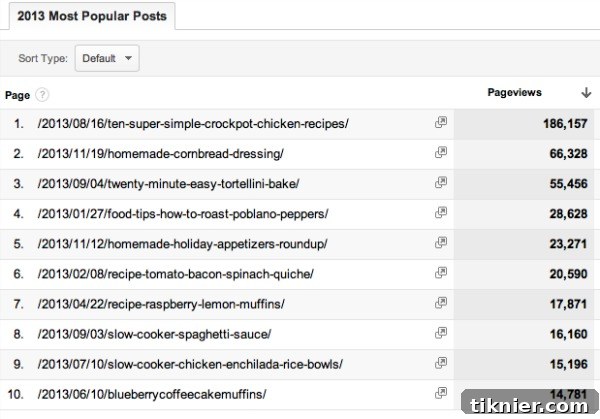Image resolution: width=600 pixels, height=419 pixels.
Task: Open tortellini bake page via popout icon
Action: [440, 183]
